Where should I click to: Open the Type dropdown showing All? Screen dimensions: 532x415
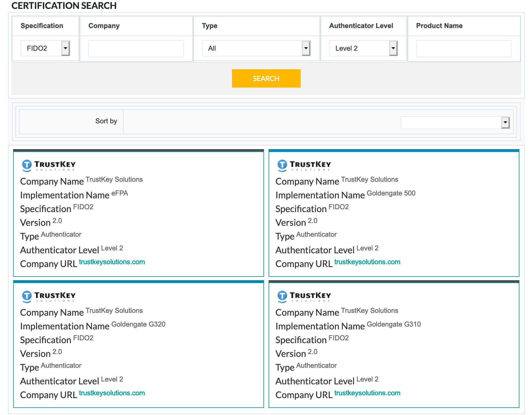[x=256, y=48]
